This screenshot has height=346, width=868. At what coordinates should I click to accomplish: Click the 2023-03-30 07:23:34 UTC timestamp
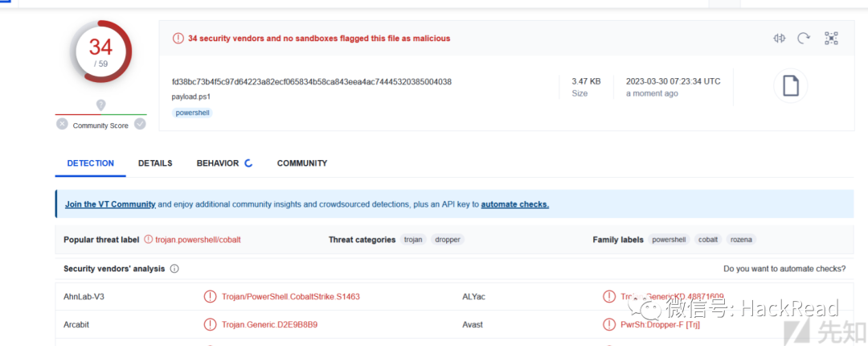(674, 81)
